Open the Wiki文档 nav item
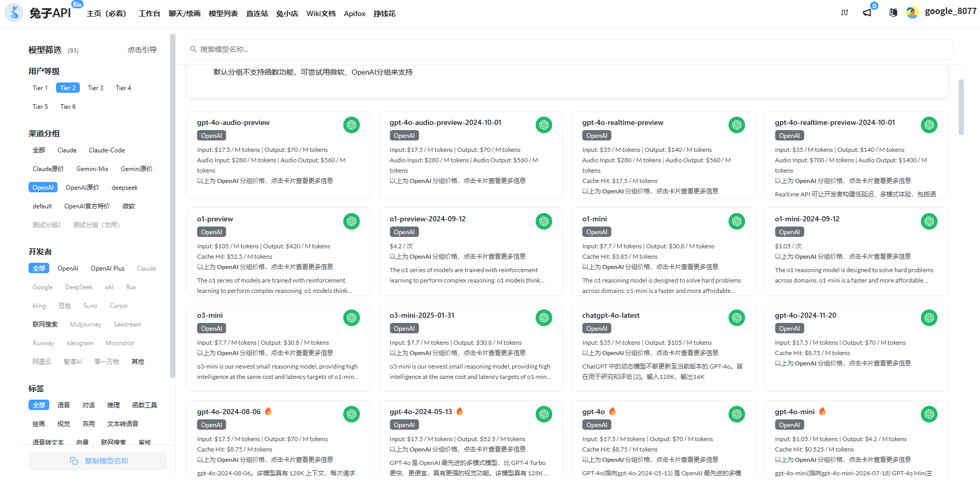The height and width of the screenshot is (480, 980). coord(321,13)
